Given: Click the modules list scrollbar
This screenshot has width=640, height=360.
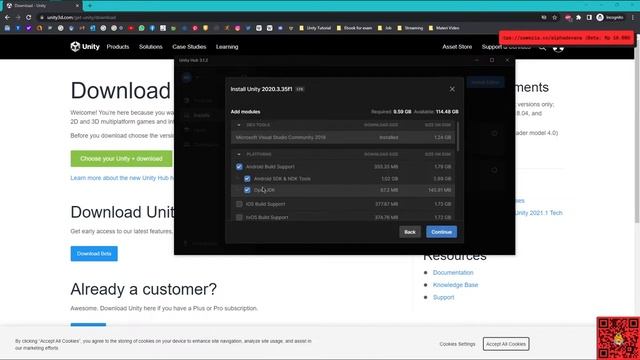Looking at the screenshot, I should (x=458, y=137).
